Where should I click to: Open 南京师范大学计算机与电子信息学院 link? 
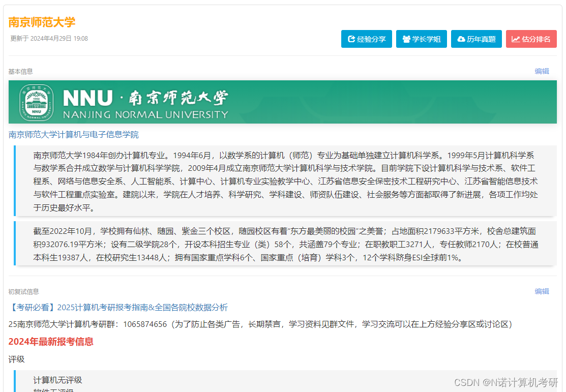[x=74, y=135]
